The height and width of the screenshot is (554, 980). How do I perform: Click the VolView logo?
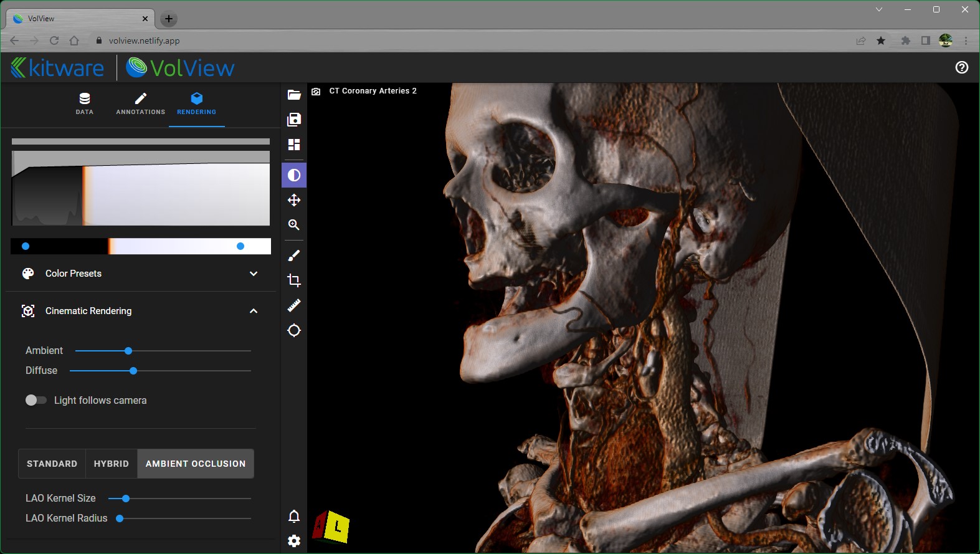tap(180, 67)
